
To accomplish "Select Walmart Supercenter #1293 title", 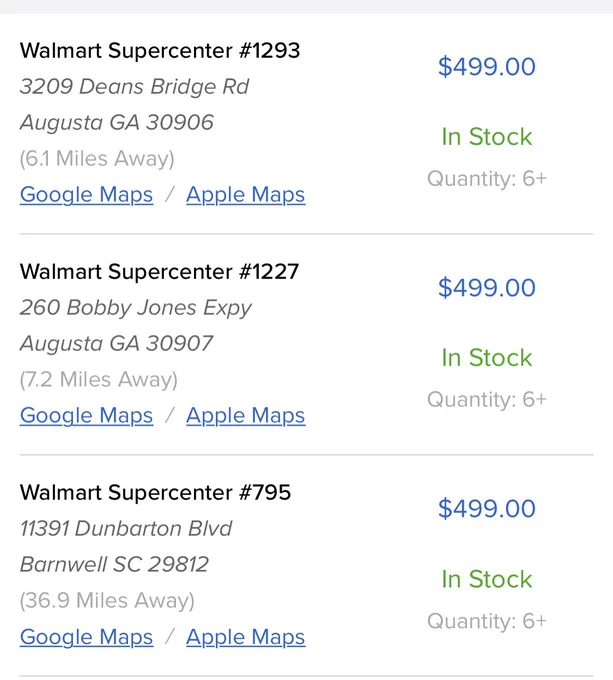I will pyautogui.click(x=160, y=51).
